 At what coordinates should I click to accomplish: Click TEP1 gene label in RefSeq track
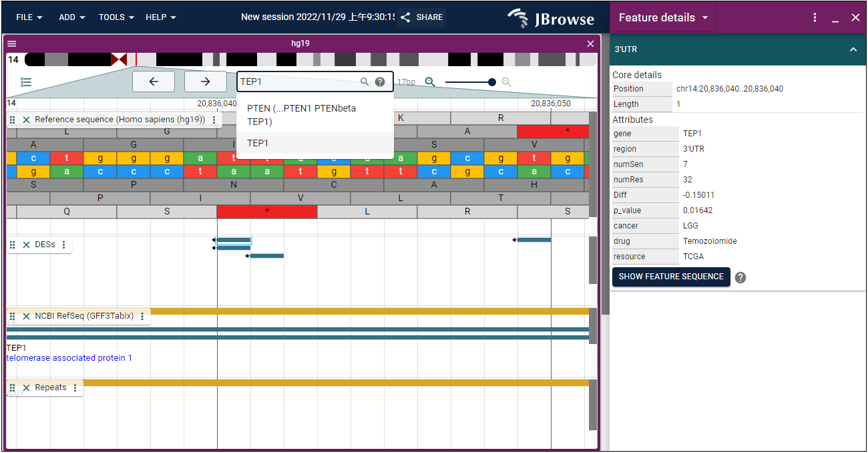pyautogui.click(x=17, y=347)
